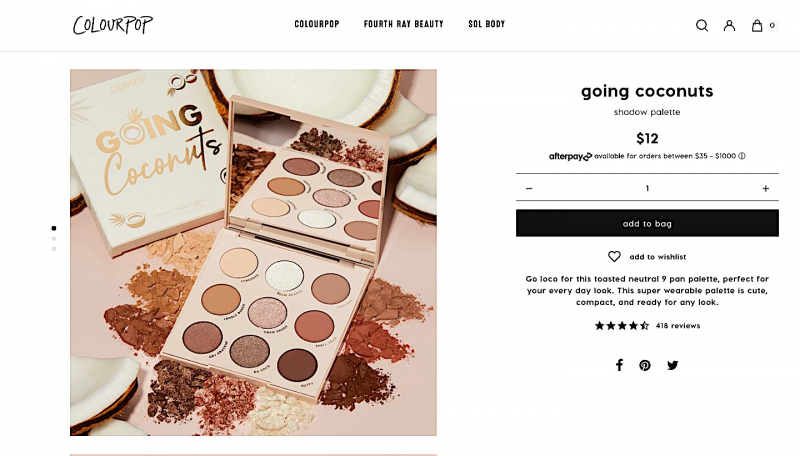Open the shopping bag icon
Viewport: 800px width, 456px height.
click(757, 26)
